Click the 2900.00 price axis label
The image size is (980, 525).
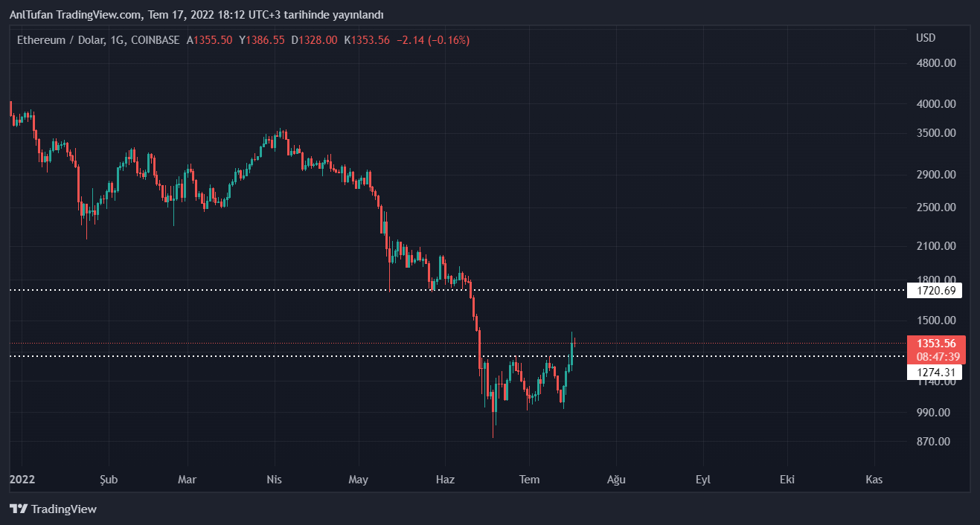pyautogui.click(x=936, y=175)
